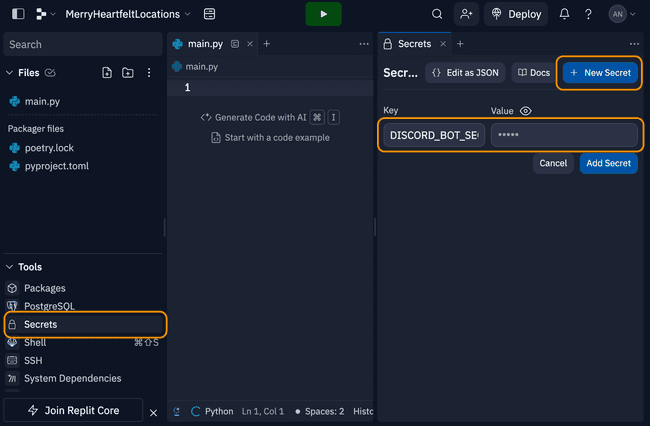
Task: Click main.py breadcrumb in the editor
Action: pyautogui.click(x=201, y=67)
